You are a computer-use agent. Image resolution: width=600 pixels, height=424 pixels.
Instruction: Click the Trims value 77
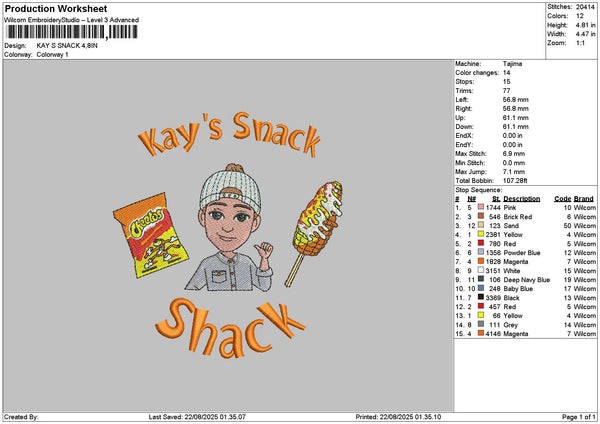[x=507, y=91]
